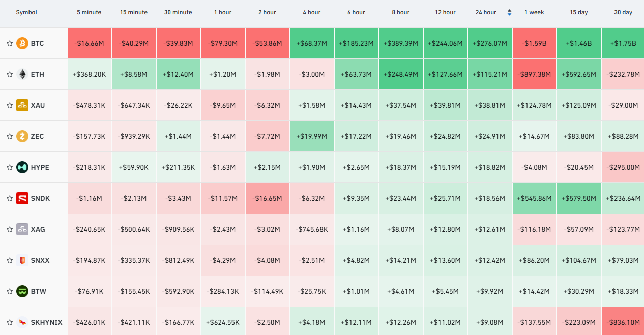The width and height of the screenshot is (644, 335).
Task: Toggle favorite star for SNDK
Action: (x=9, y=198)
